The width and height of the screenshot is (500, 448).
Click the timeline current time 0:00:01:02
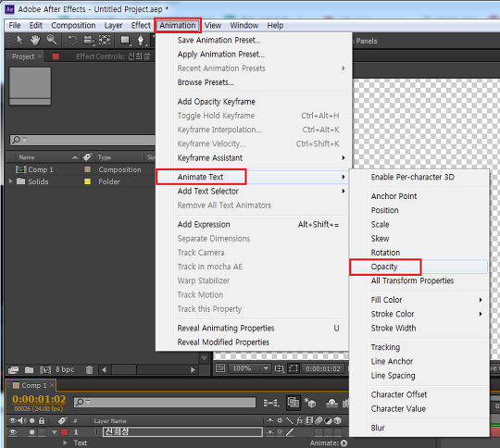tap(39, 399)
